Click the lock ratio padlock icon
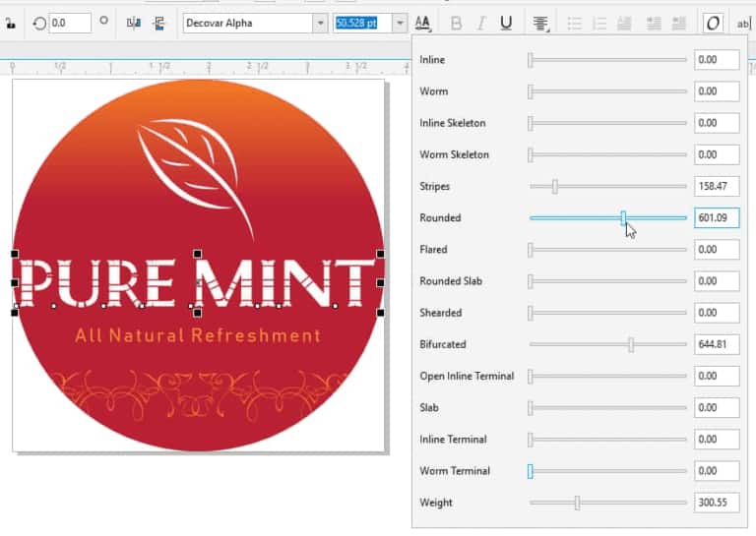Image resolution: width=756 pixels, height=536 pixels. (10, 24)
